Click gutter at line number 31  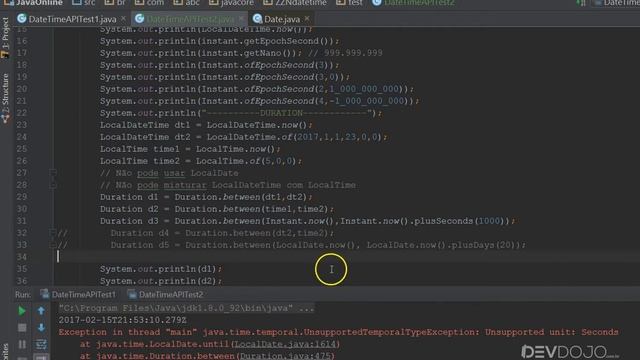click(x=22, y=221)
